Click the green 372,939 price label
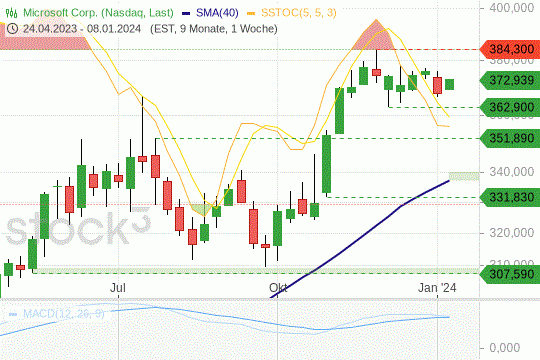The height and width of the screenshot is (360, 540). coord(510,80)
